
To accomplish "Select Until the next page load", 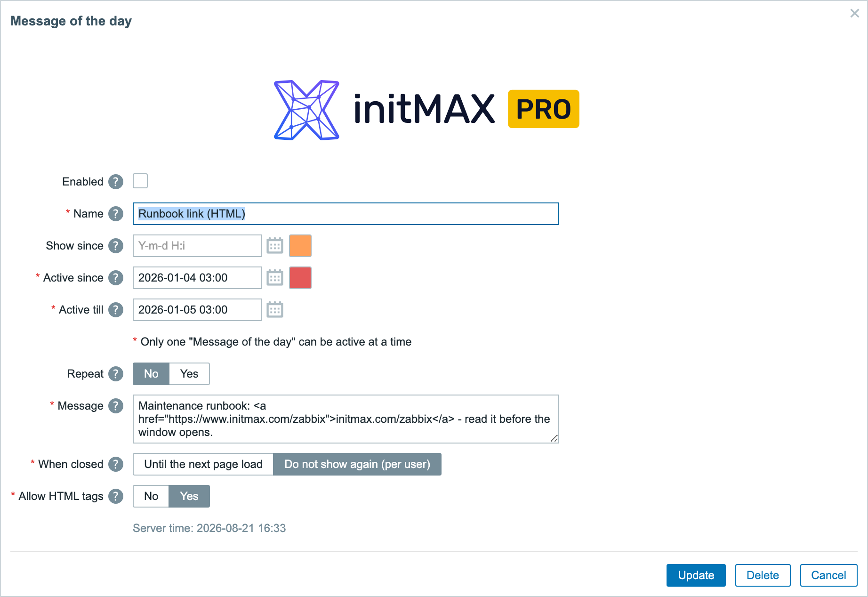I will point(203,464).
